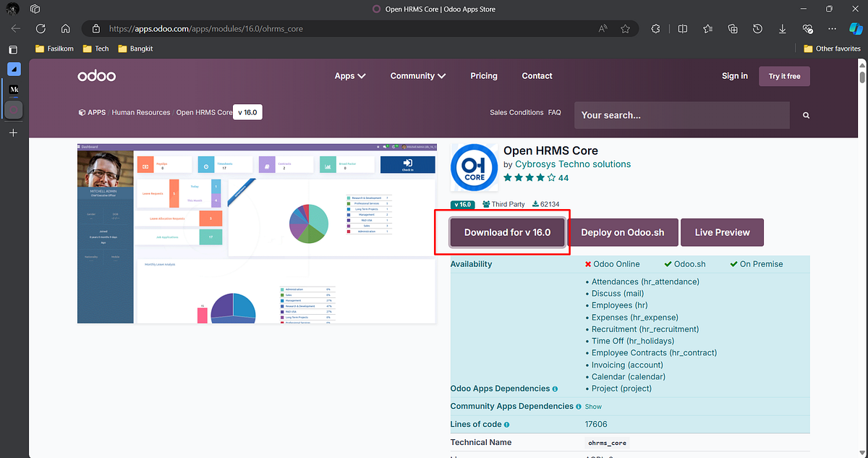Image resolution: width=868 pixels, height=458 pixels.
Task: Click the Attendances (hr_attendance) dependency
Action: [x=645, y=281]
